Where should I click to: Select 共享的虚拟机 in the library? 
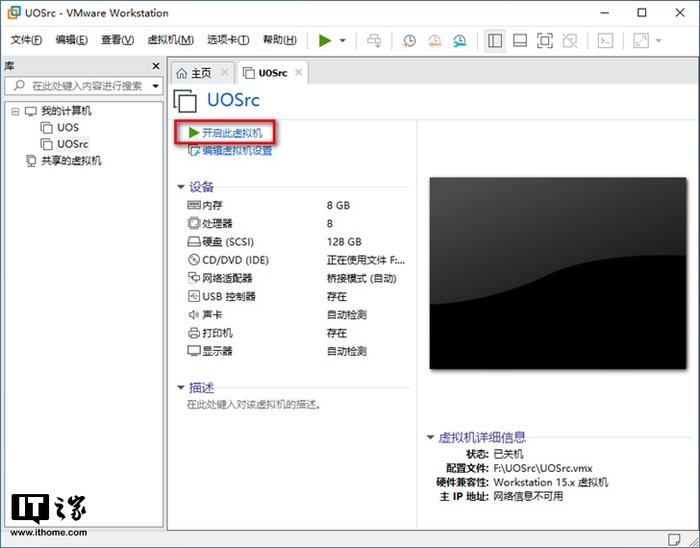point(71,161)
